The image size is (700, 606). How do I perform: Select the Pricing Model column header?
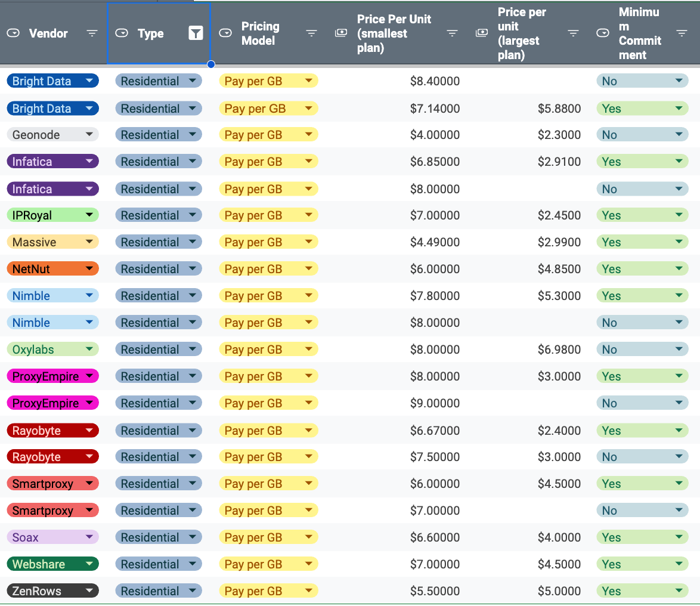point(261,33)
